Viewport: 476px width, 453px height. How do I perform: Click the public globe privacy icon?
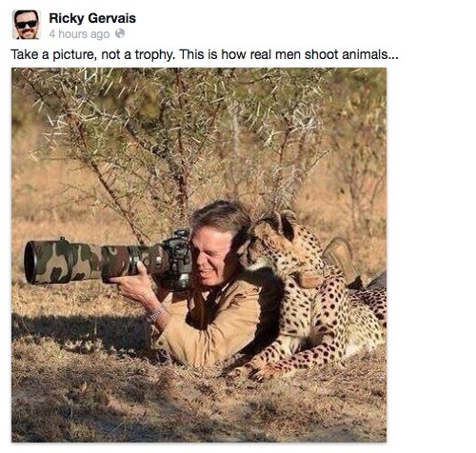click(120, 33)
